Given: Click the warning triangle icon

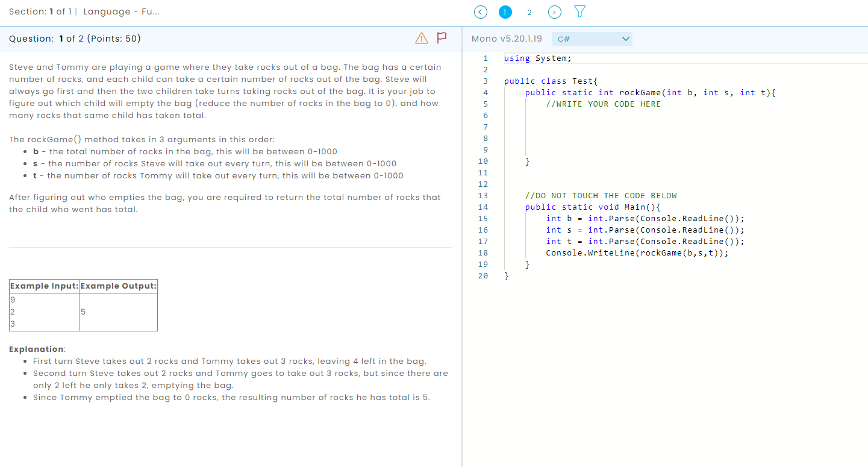Looking at the screenshot, I should [420, 37].
